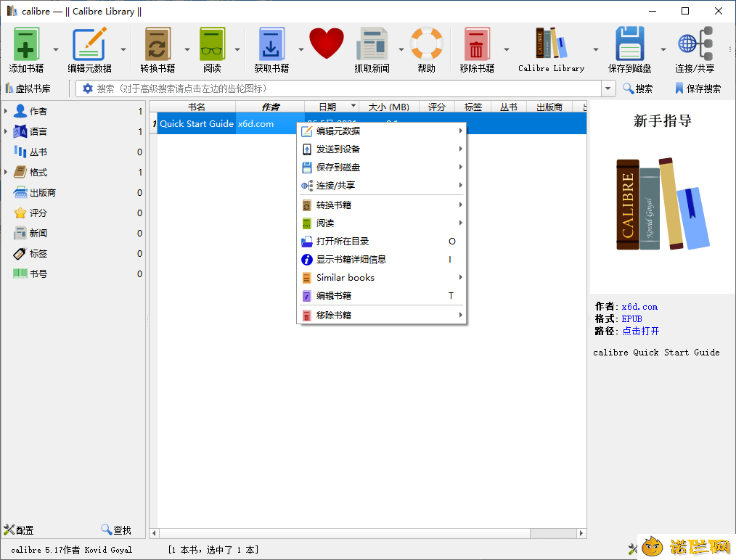Viewport: 736px width, 560px height.
Task: Choose 移除书籍 in the context menu
Action: pos(382,315)
